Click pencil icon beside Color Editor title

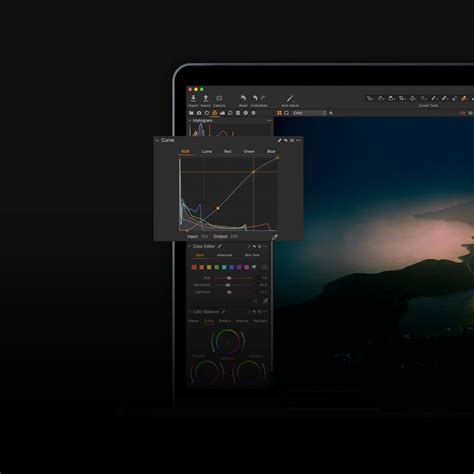coord(220,246)
